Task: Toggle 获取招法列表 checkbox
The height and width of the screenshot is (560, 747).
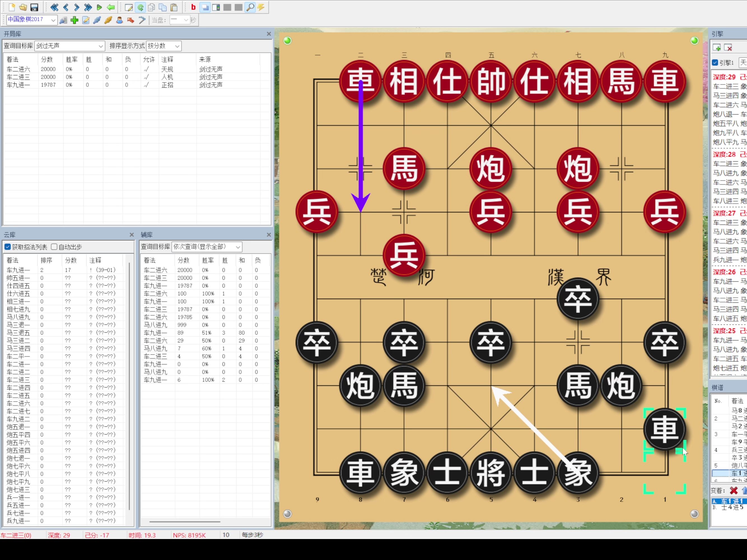Action: [x=8, y=247]
